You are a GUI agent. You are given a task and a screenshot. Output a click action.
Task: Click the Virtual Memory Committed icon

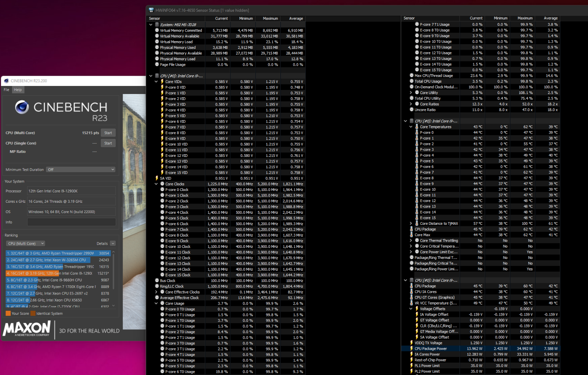(157, 30)
